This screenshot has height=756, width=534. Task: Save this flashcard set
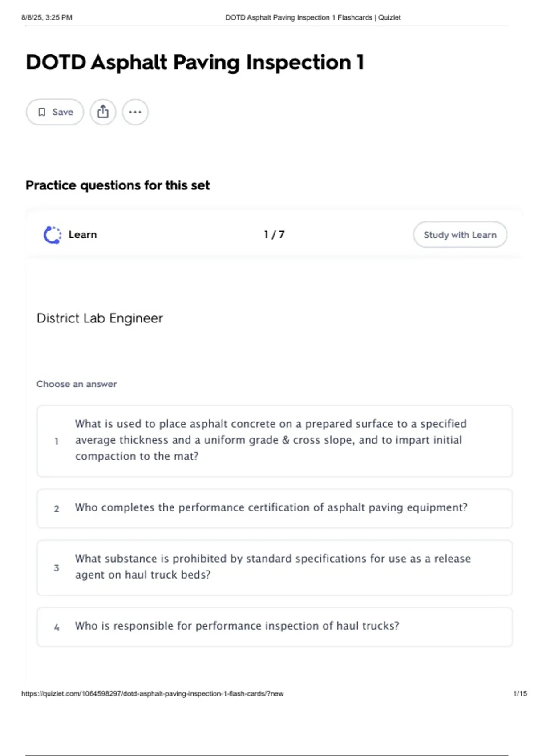coord(55,112)
